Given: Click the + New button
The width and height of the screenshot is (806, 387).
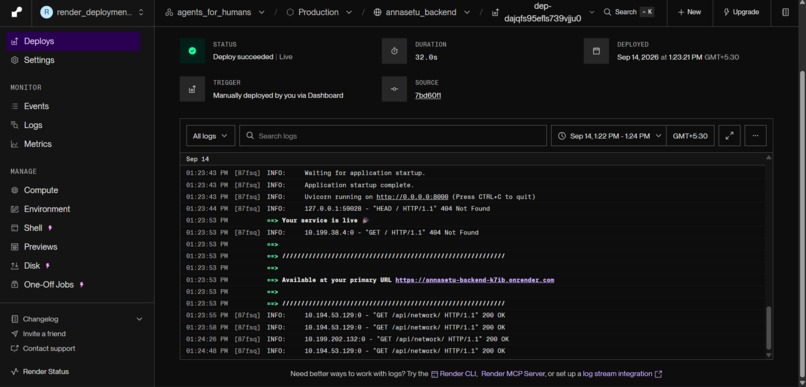Looking at the screenshot, I should pos(689,12).
